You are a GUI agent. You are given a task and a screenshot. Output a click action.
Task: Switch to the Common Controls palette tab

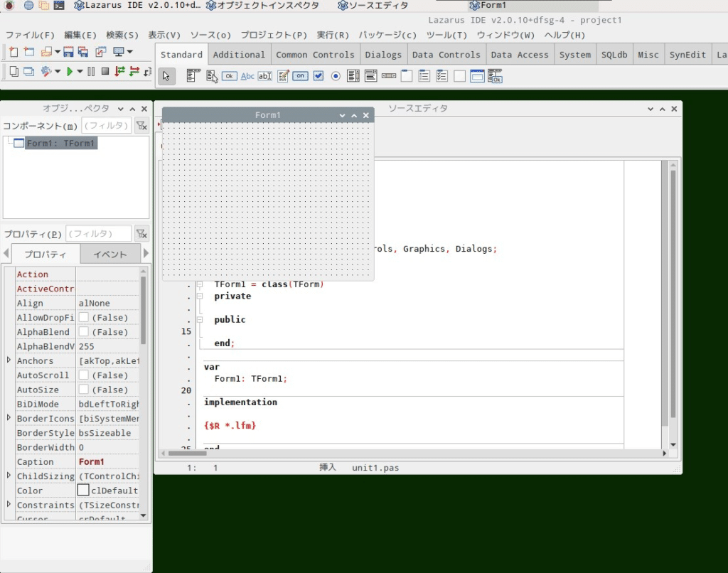pyautogui.click(x=315, y=55)
